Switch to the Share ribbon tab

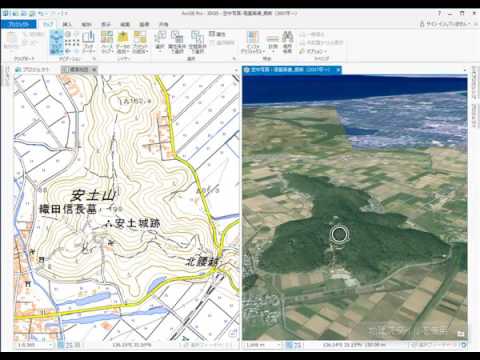pyautogui.click(x=164, y=24)
